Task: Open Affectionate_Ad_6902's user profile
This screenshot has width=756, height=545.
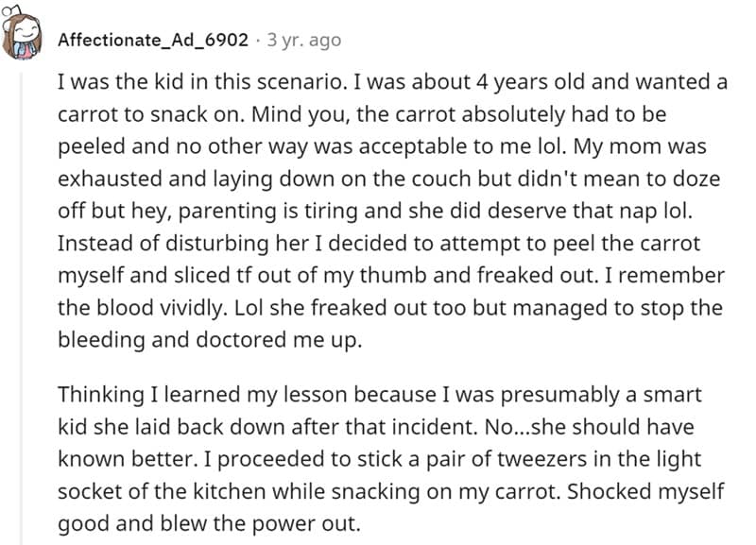Action: (154, 40)
